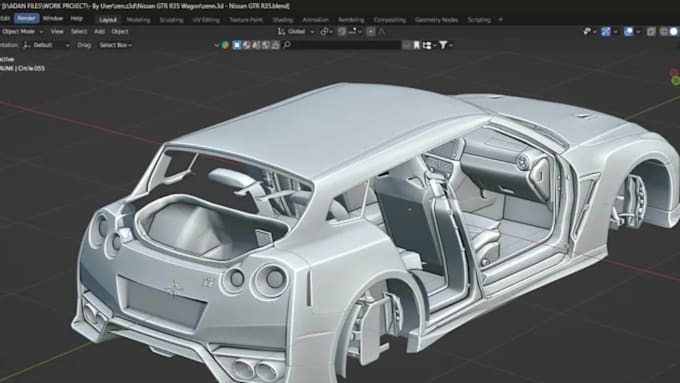
Task: Click into the search text field
Action: coord(346,45)
